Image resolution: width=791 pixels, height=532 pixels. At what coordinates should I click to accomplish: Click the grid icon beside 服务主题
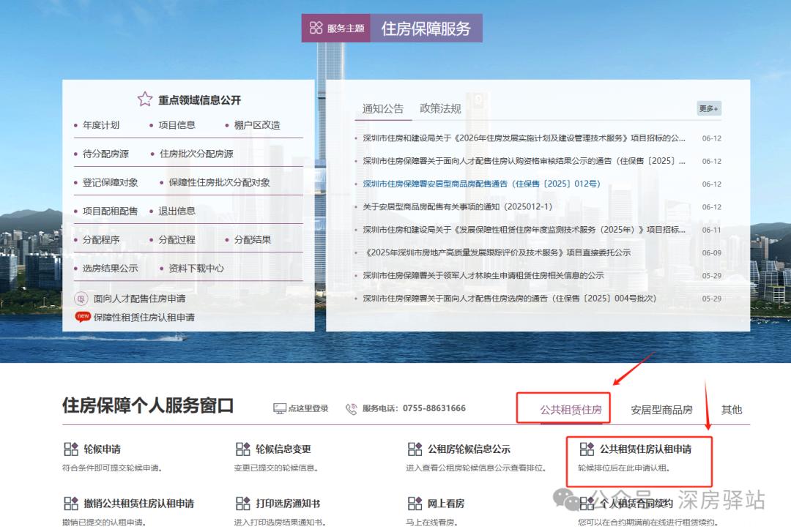[316, 28]
